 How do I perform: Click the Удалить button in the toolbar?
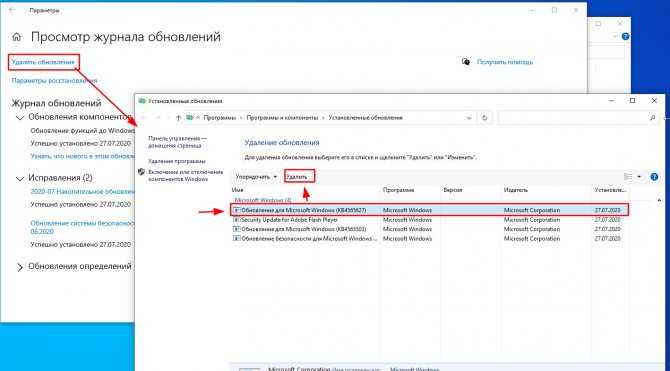[299, 177]
